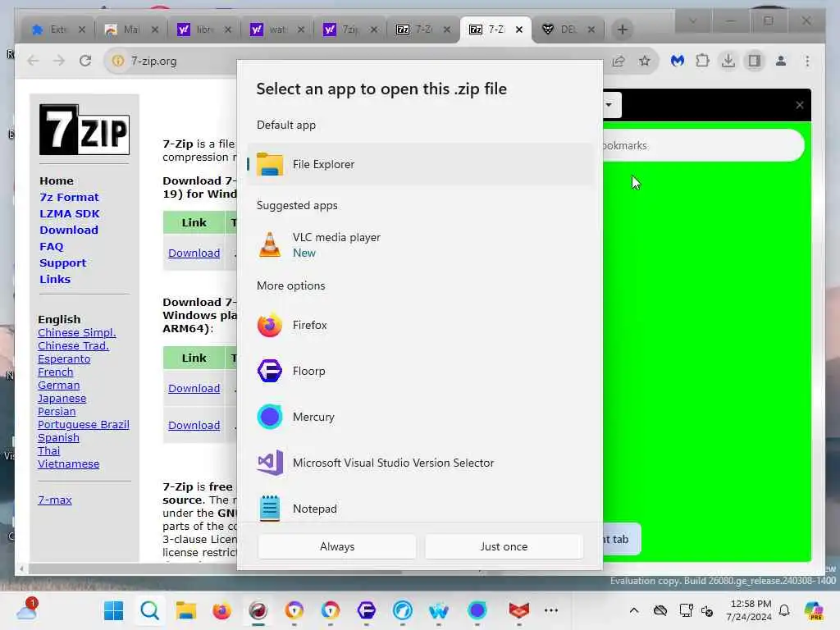The image size is (840, 630).
Task: Click the first Download link in top table
Action: 194,253
